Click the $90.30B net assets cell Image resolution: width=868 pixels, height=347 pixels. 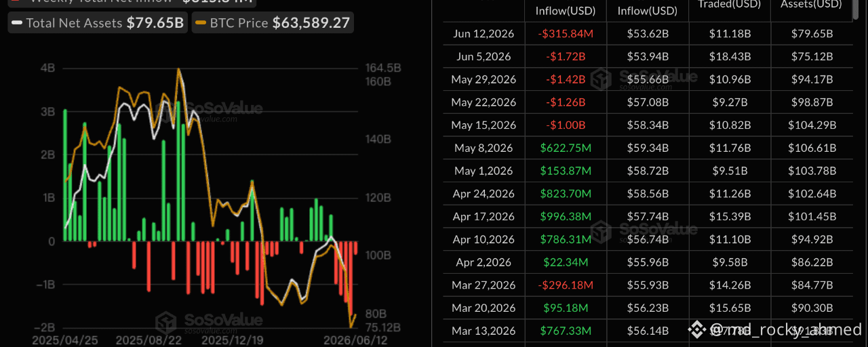[812, 308]
